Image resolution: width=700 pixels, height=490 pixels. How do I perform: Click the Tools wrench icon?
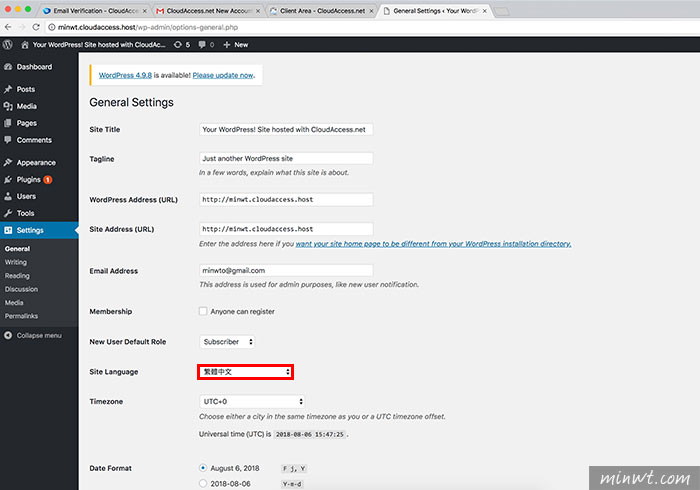pyautogui.click(x=8, y=213)
